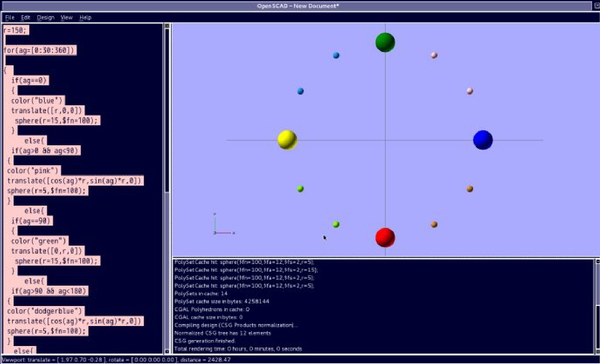Click the for(ag=[0:30:360]) loop line
The width and height of the screenshot is (600, 364).
tap(39, 50)
